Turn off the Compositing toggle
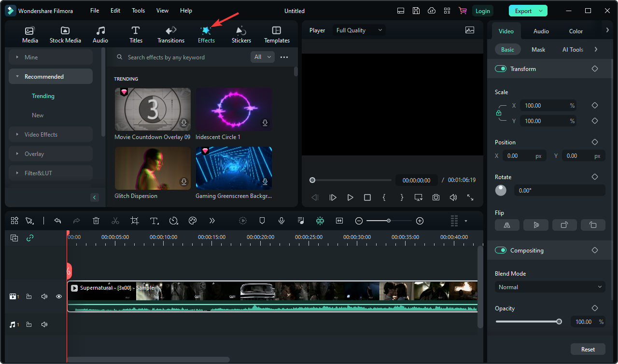 501,251
